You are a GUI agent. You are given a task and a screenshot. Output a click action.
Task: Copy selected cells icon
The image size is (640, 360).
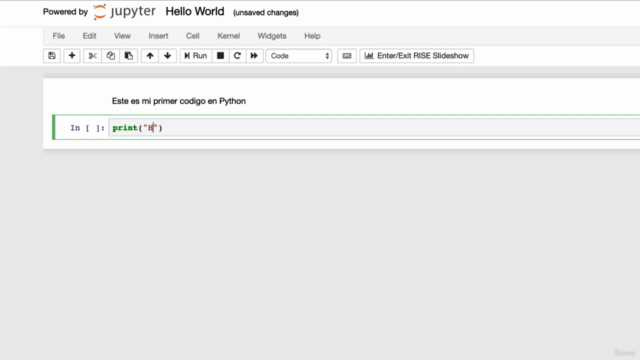click(x=111, y=56)
